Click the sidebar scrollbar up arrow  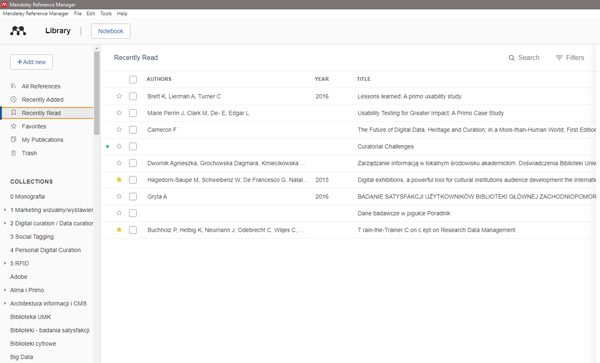coord(96,48)
